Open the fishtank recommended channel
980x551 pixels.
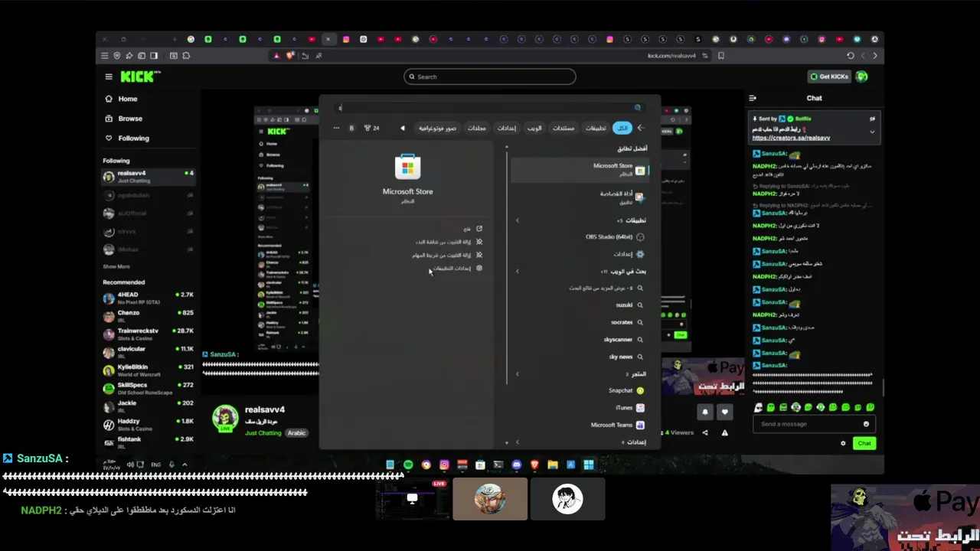coord(149,442)
